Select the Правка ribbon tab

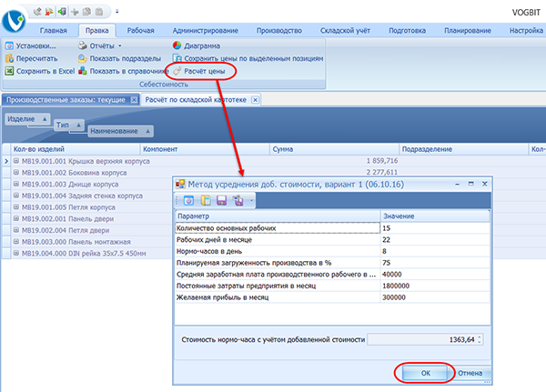pyautogui.click(x=97, y=31)
